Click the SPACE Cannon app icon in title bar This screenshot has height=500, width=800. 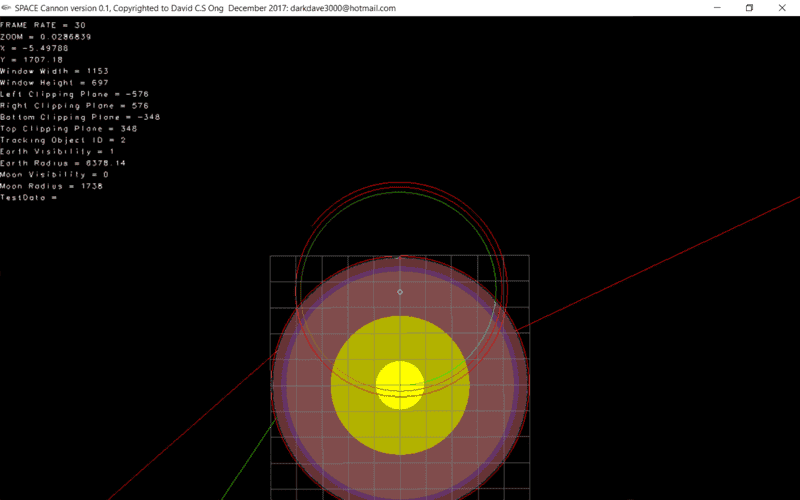7,8
